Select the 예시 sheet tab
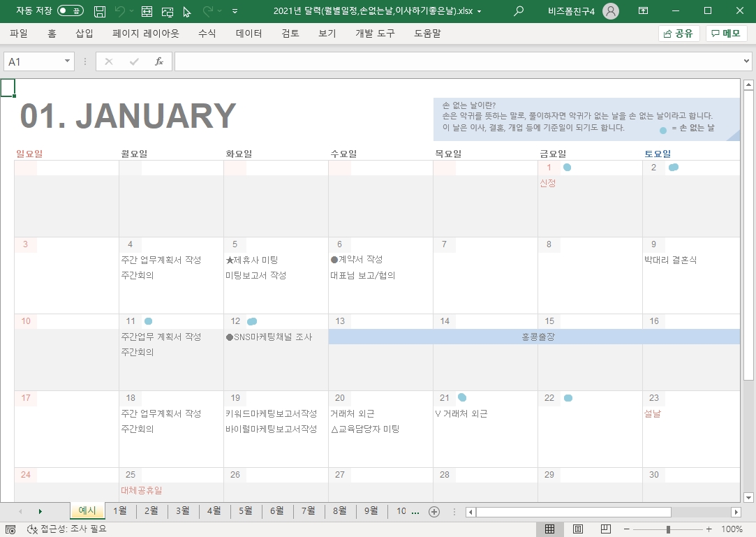Image resolution: width=756 pixels, height=537 pixels. 87,510
